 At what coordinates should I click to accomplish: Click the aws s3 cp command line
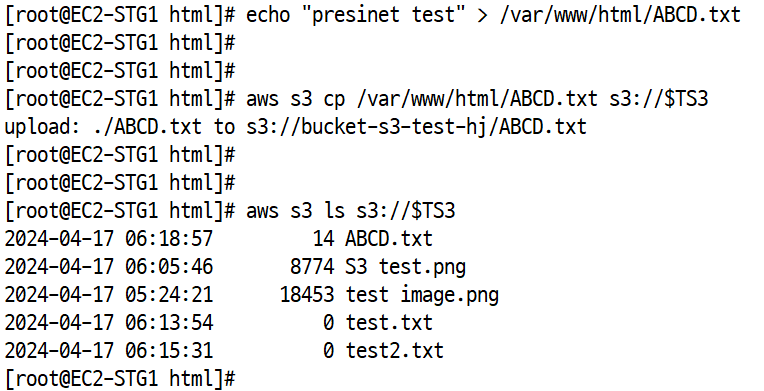[477, 99]
